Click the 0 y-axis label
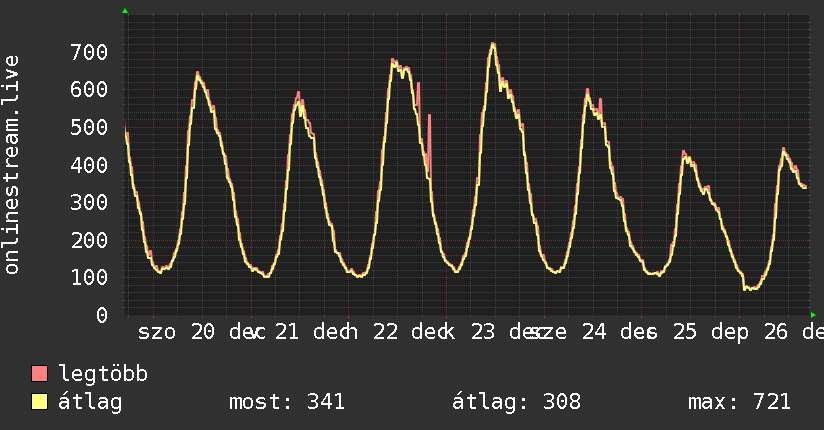This screenshot has height=430, width=824. pos(102,315)
